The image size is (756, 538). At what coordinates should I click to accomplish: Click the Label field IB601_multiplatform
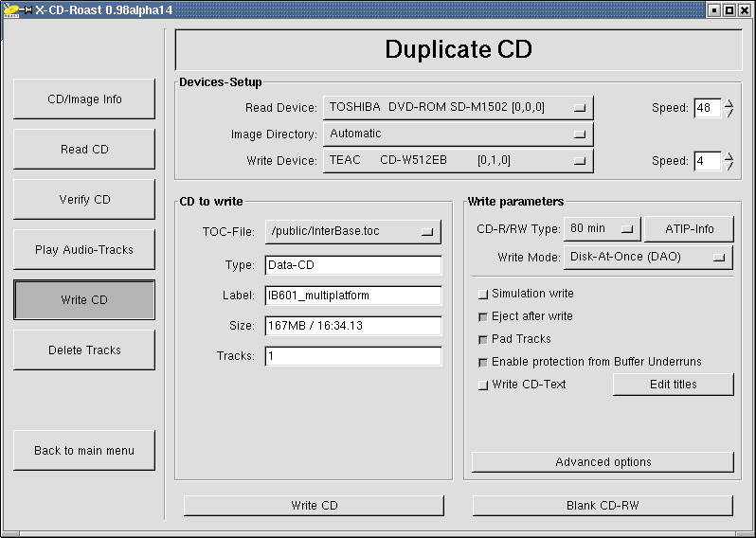(x=353, y=296)
